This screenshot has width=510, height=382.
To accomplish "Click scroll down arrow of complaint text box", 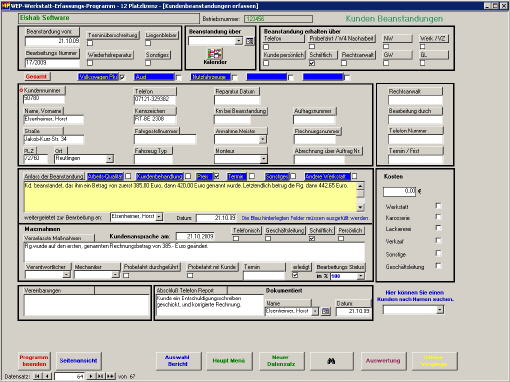I will [360, 207].
